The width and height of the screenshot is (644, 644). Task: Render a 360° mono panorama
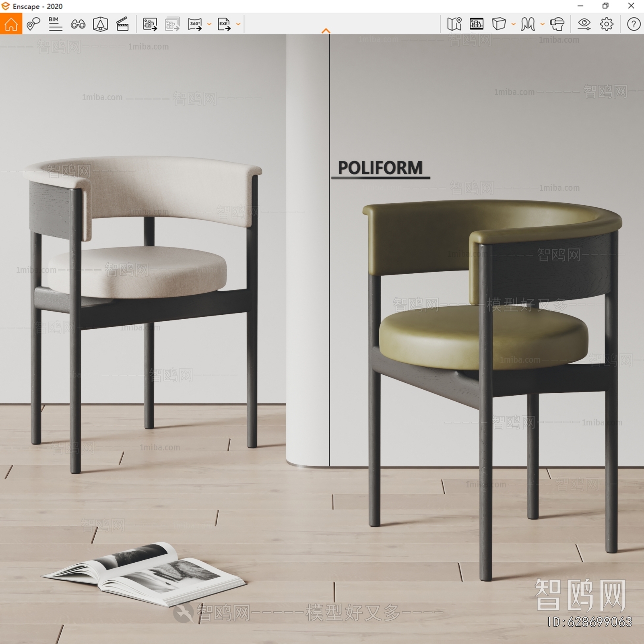coord(195,24)
